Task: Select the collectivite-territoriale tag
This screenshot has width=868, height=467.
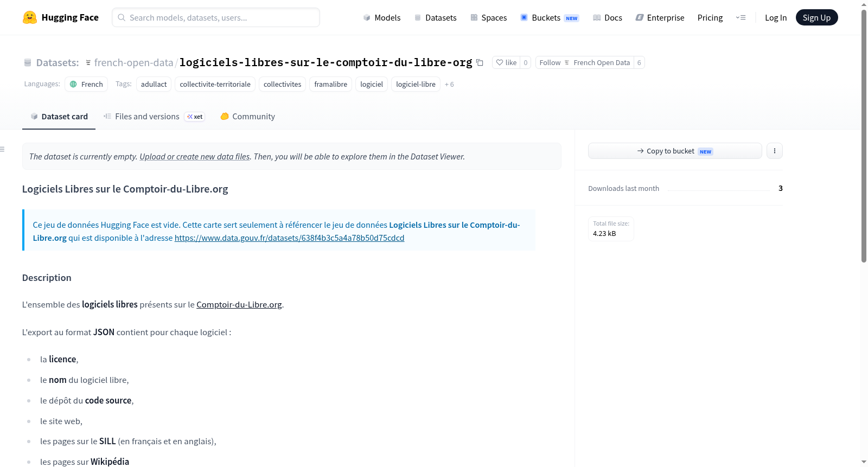Action: click(x=215, y=84)
